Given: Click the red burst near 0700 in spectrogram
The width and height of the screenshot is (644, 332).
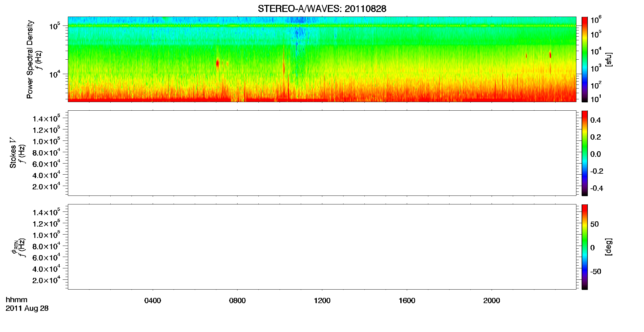Looking at the screenshot, I should pyautogui.click(x=218, y=64).
